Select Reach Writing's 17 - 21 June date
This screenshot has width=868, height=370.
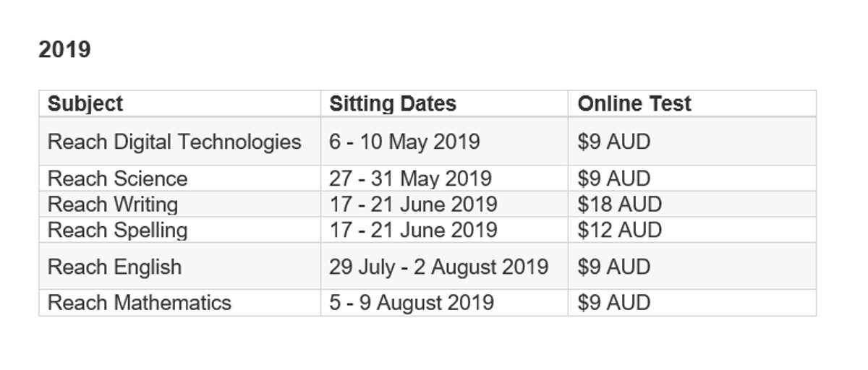(x=413, y=205)
